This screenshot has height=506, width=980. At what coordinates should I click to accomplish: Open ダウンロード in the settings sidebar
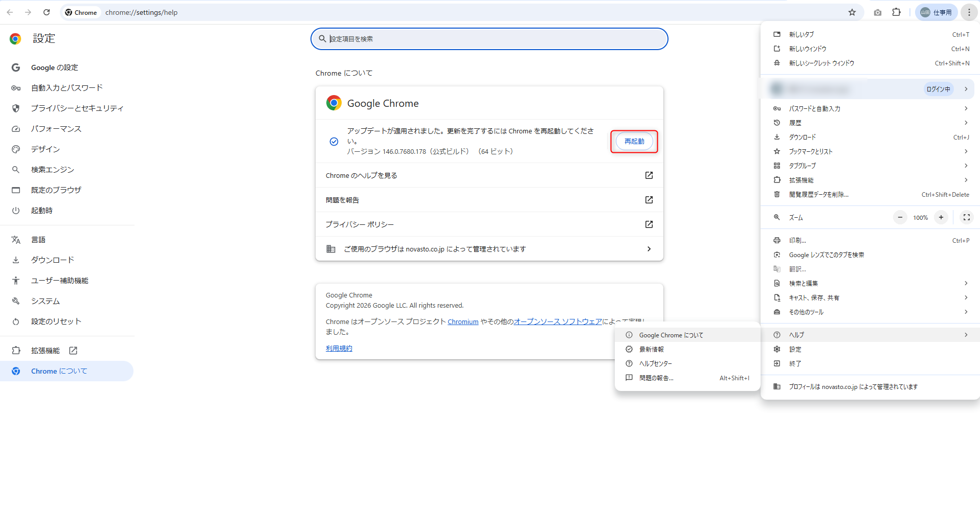(66, 260)
